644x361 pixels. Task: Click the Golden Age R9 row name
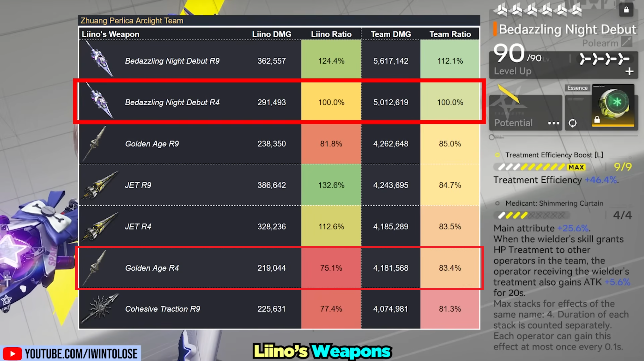pos(152,144)
